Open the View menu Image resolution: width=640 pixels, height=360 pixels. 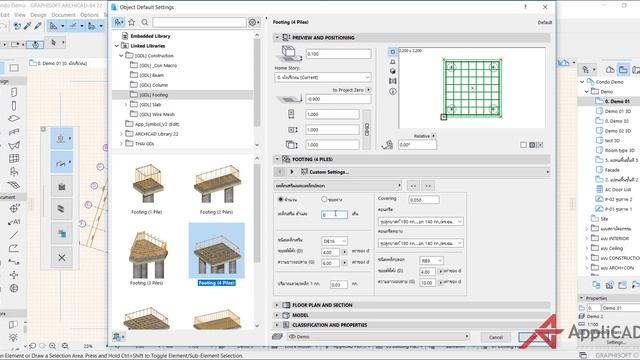[20, 15]
